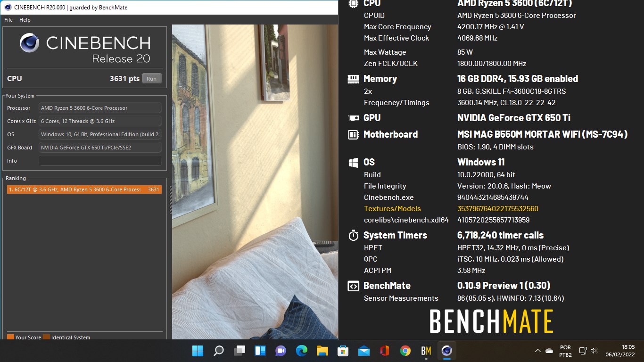
Task: Click the Sensor Measurements HWiNFO value
Action: pos(511,298)
